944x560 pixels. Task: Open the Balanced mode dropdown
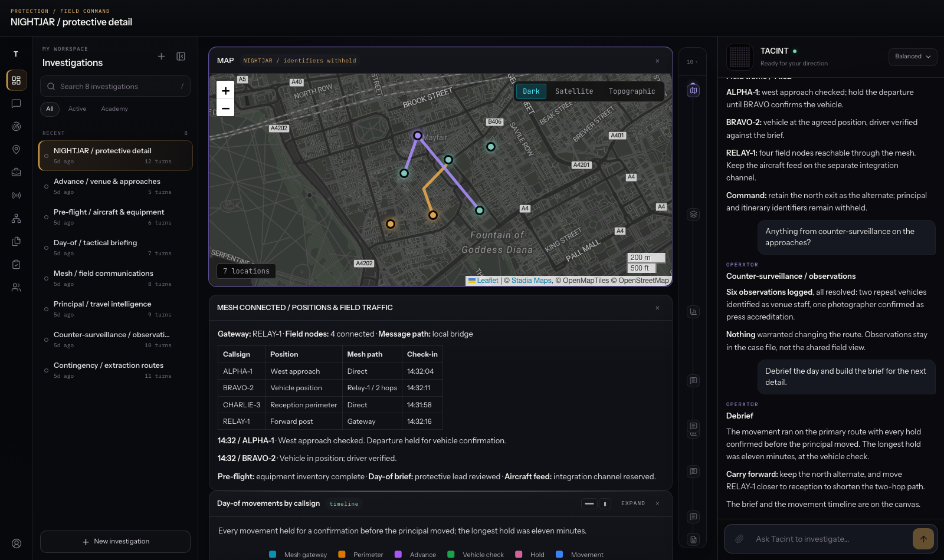pyautogui.click(x=913, y=57)
